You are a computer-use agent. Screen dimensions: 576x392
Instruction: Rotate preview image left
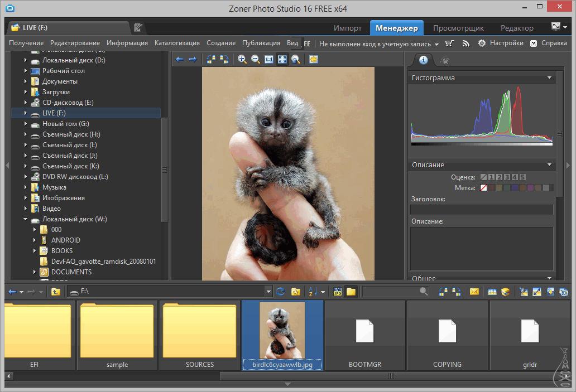211,60
